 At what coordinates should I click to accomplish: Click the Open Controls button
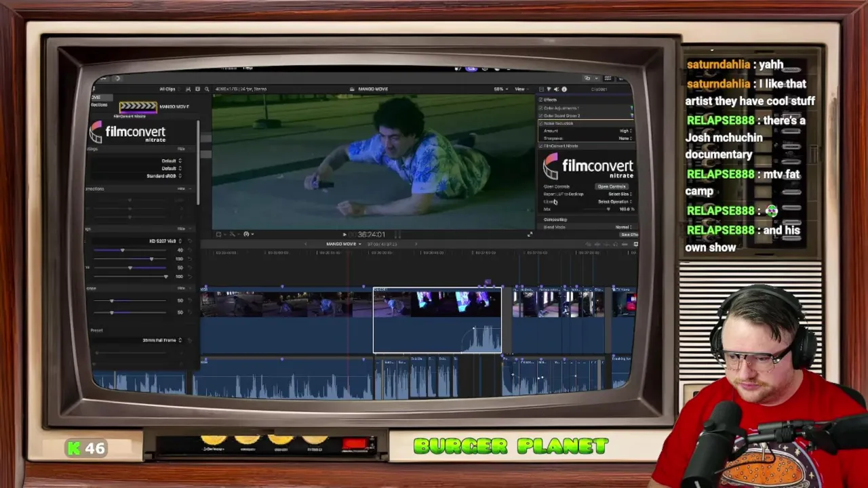[612, 186]
